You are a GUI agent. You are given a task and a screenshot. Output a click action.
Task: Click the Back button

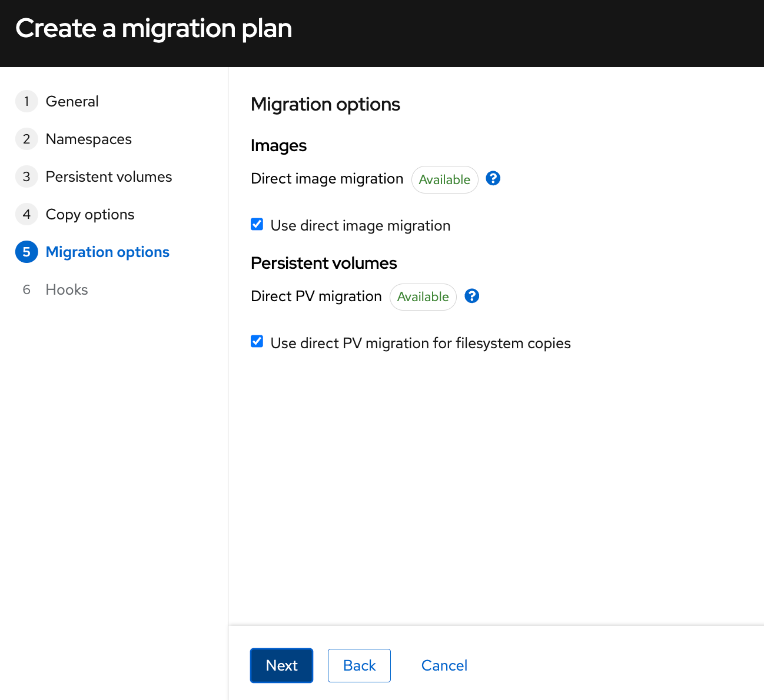click(359, 665)
